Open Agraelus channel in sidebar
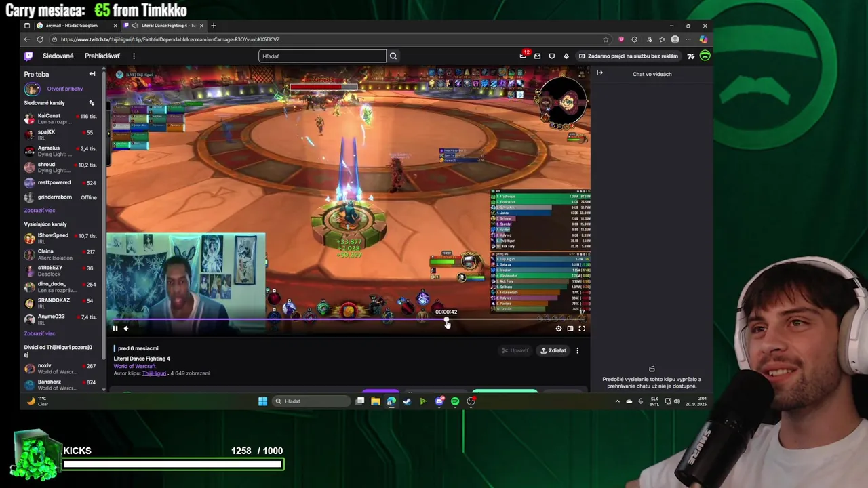The image size is (868, 488). (60, 150)
